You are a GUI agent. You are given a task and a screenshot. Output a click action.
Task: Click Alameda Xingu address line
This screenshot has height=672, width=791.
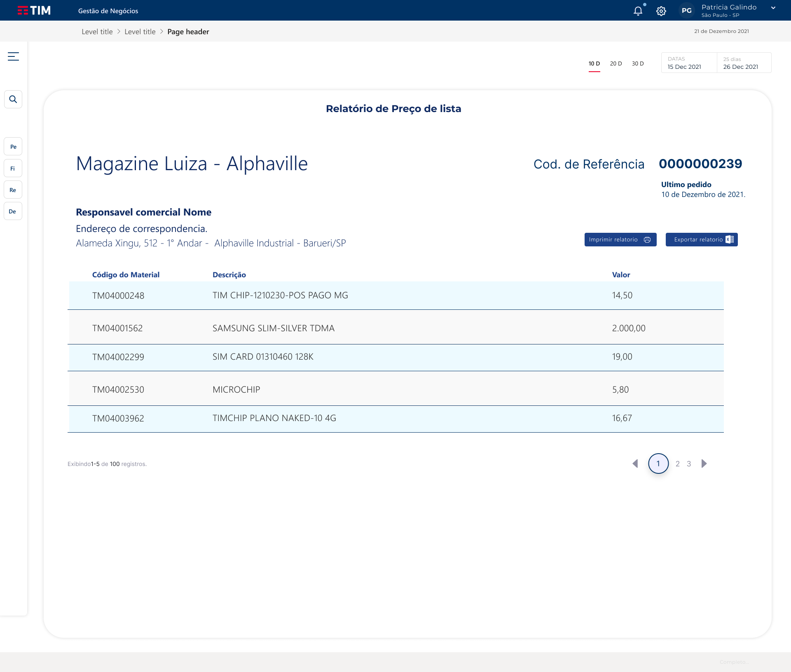pos(211,243)
